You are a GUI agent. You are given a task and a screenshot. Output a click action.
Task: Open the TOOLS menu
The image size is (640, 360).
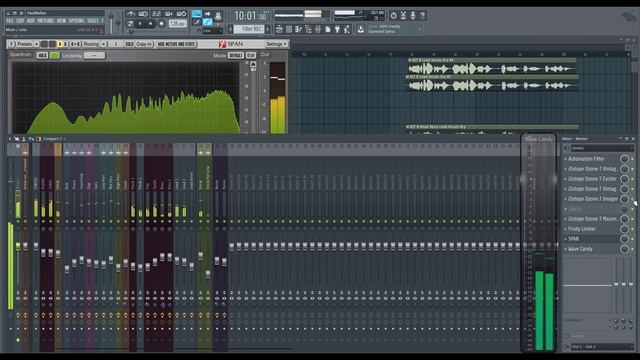pos(93,21)
